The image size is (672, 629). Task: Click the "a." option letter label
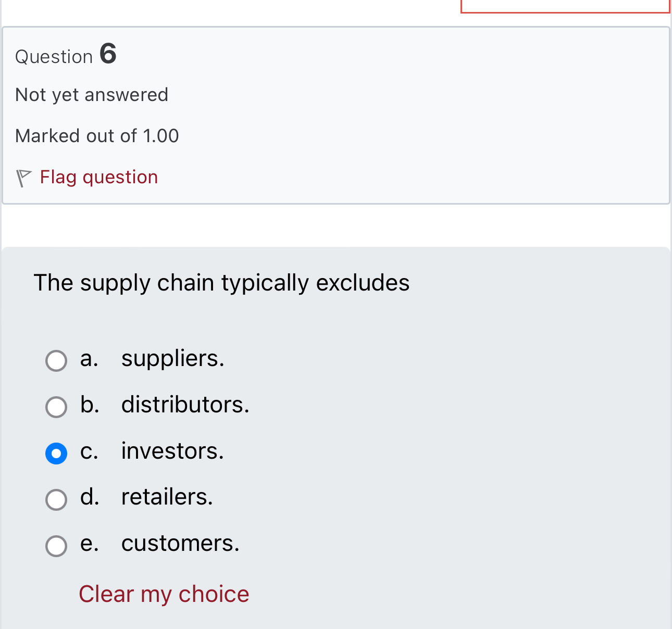[x=89, y=359]
